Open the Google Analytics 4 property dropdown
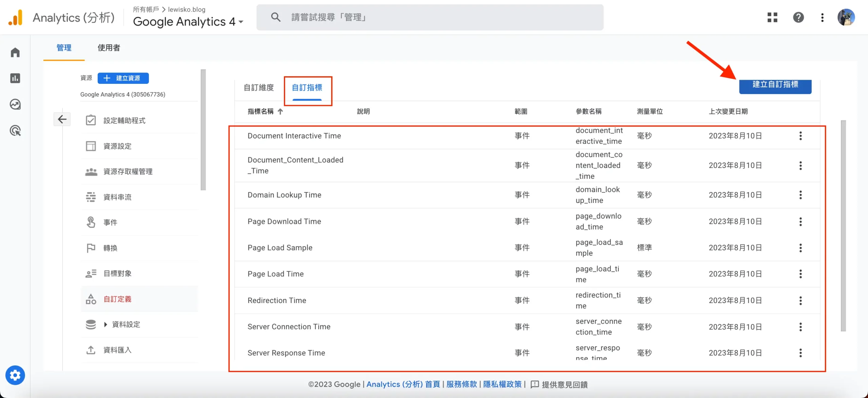The image size is (868, 398). coord(188,22)
